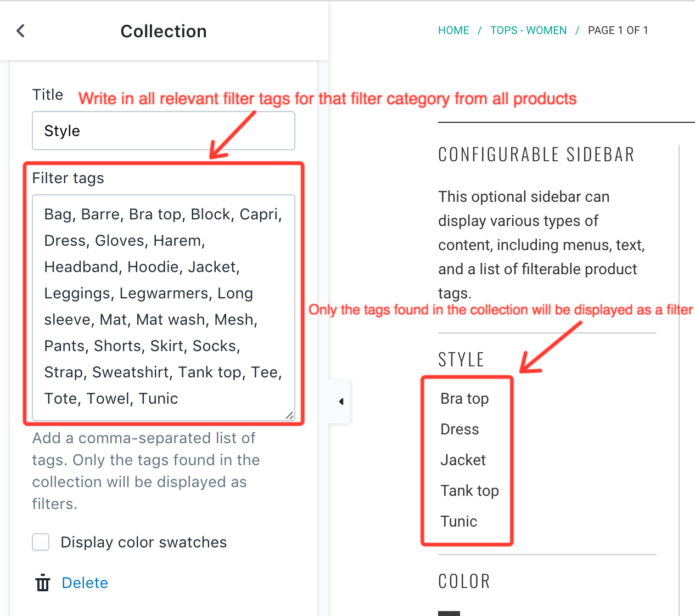Image resolution: width=695 pixels, height=616 pixels.
Task: Go to the HOME breadcrumb
Action: [453, 31]
